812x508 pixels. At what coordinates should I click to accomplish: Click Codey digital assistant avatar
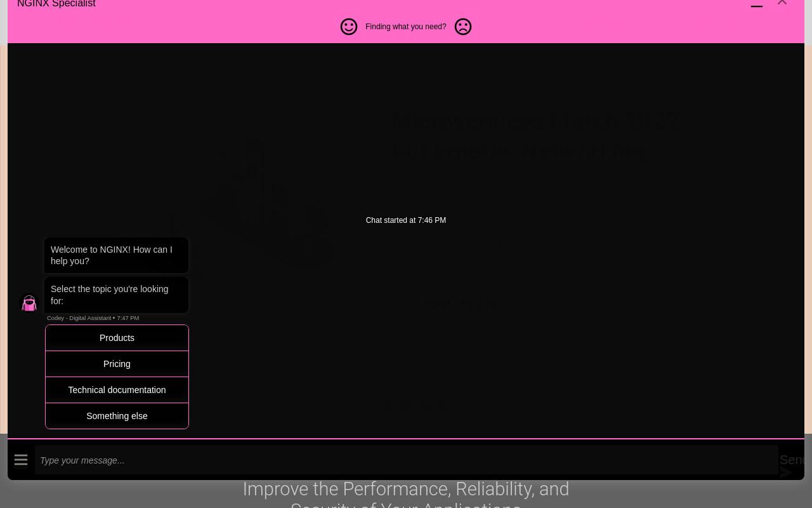[29, 303]
